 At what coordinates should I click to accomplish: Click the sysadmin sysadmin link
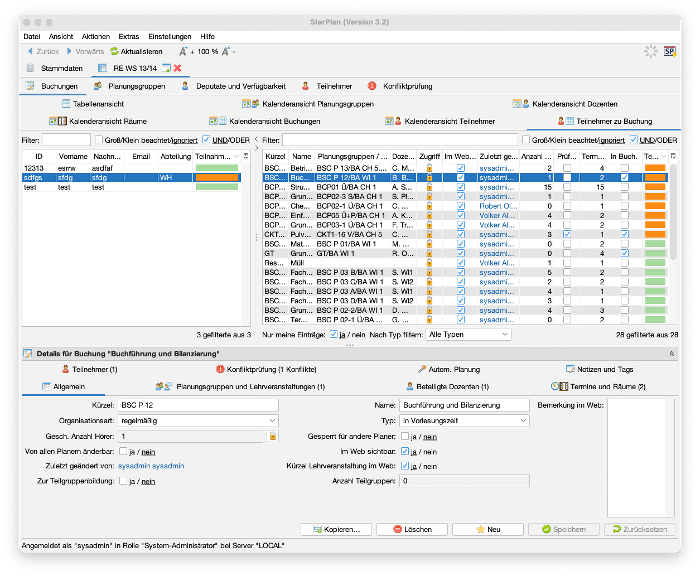151,466
